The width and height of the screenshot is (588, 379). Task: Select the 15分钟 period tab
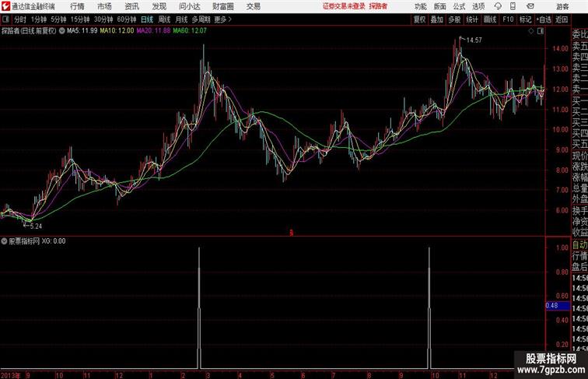point(80,19)
